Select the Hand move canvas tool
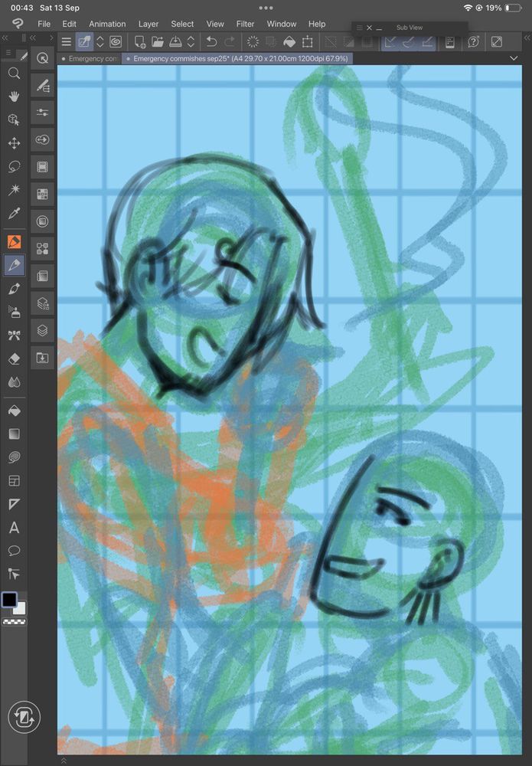 coord(14,97)
